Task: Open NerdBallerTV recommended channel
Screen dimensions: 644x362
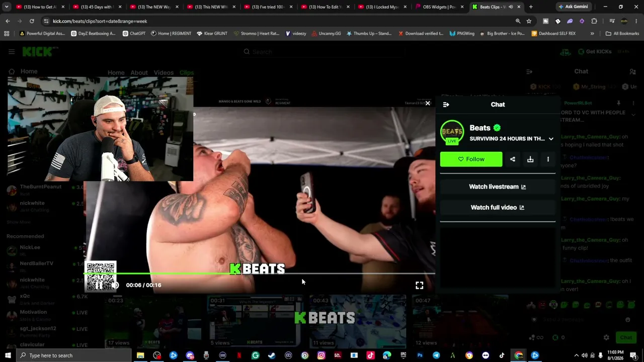Action: (45, 266)
